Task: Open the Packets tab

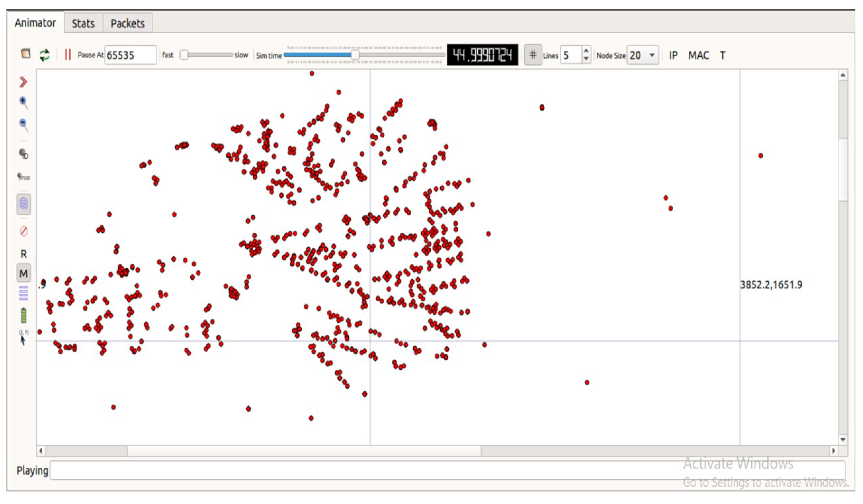Action: pyautogui.click(x=128, y=23)
